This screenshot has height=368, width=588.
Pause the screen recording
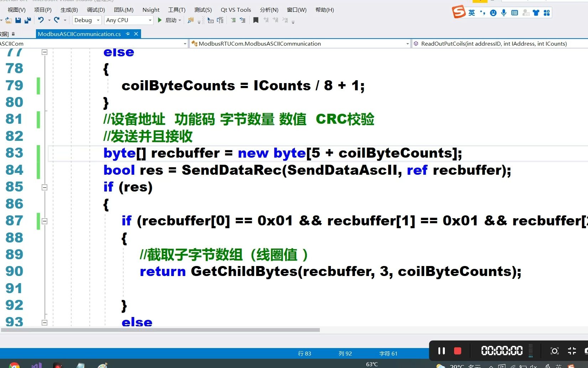[441, 351]
